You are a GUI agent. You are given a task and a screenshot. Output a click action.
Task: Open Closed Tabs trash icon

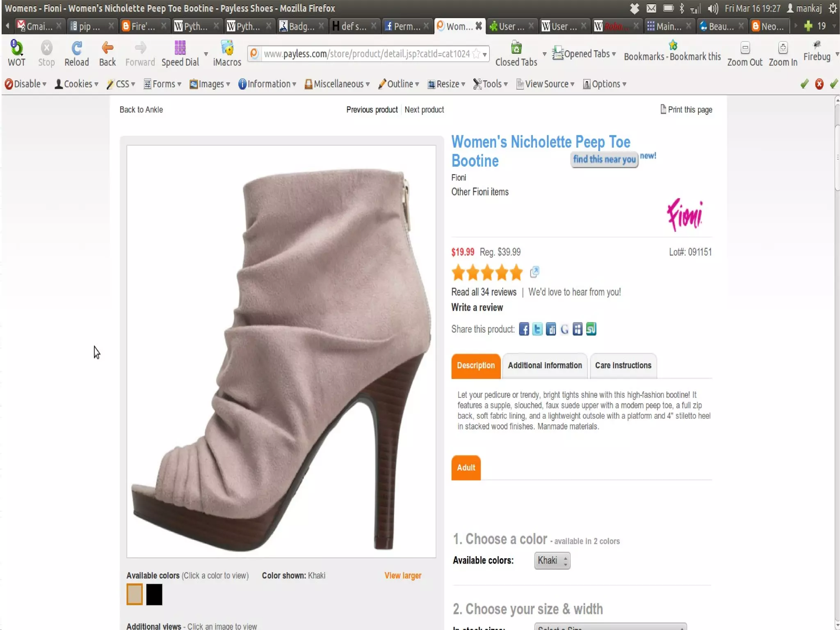[516, 48]
